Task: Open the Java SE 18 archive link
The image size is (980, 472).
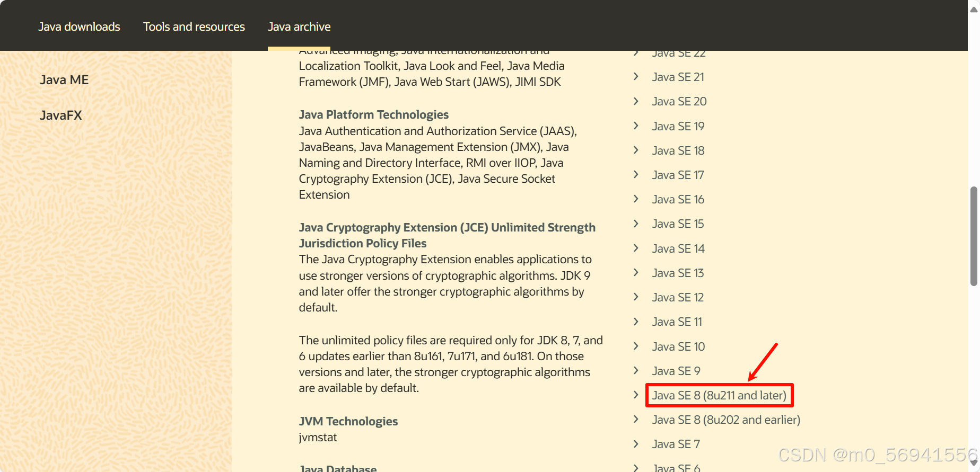Action: (x=678, y=151)
